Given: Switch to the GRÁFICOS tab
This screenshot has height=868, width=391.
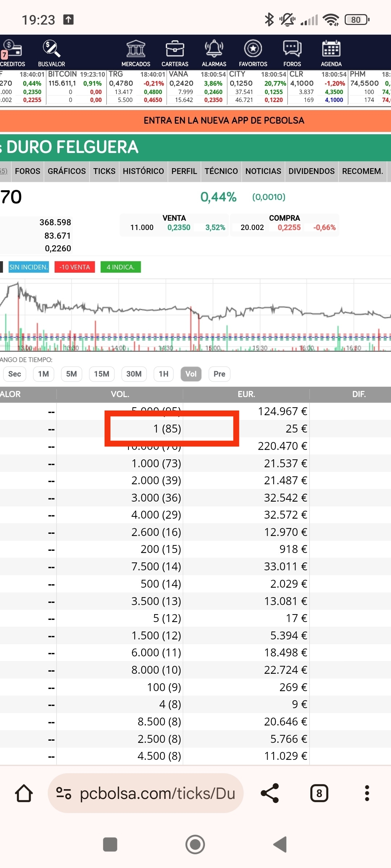Looking at the screenshot, I should (x=67, y=171).
